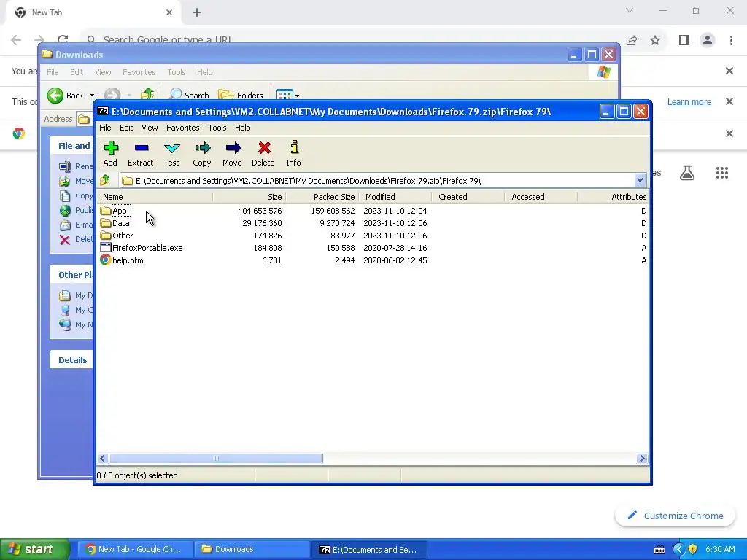Select the help.html Chrome file icon
The width and height of the screenshot is (747, 560).
pos(106,260)
